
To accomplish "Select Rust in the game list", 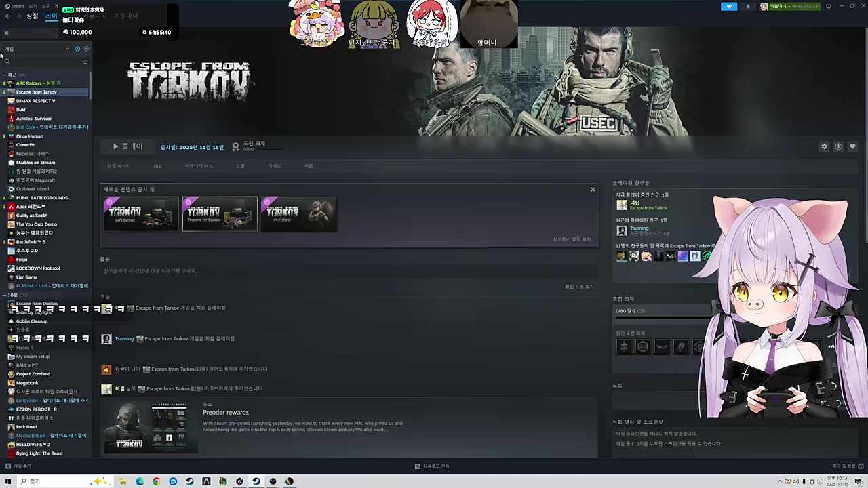I will click(x=21, y=110).
